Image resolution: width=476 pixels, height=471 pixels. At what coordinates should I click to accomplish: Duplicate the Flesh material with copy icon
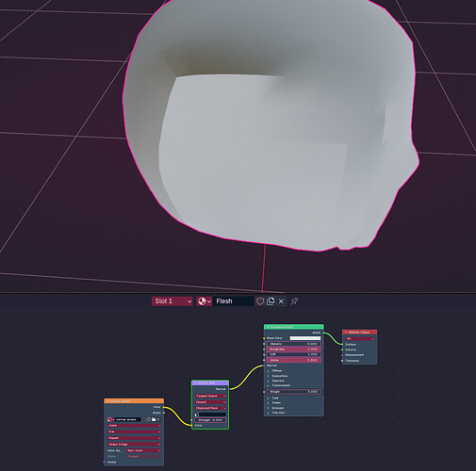271,301
